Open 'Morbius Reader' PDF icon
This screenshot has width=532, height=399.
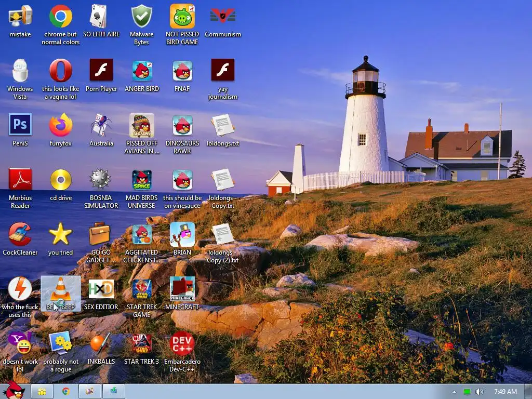(x=20, y=179)
